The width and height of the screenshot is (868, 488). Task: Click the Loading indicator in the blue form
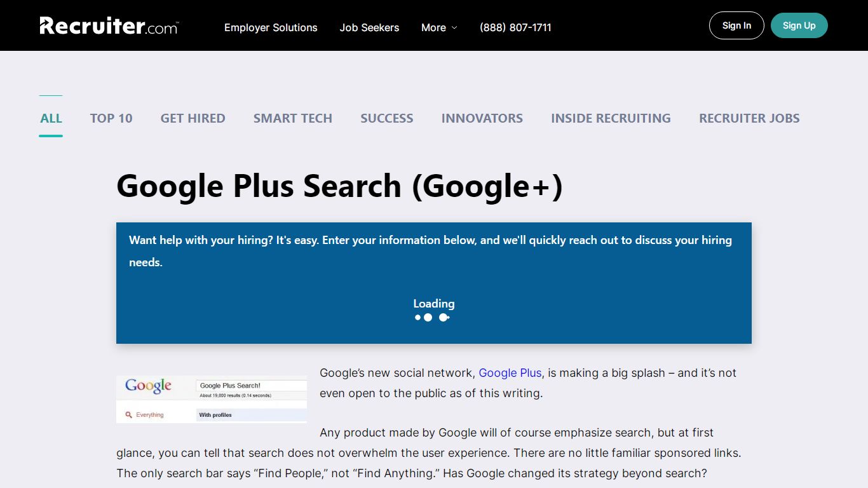434,310
